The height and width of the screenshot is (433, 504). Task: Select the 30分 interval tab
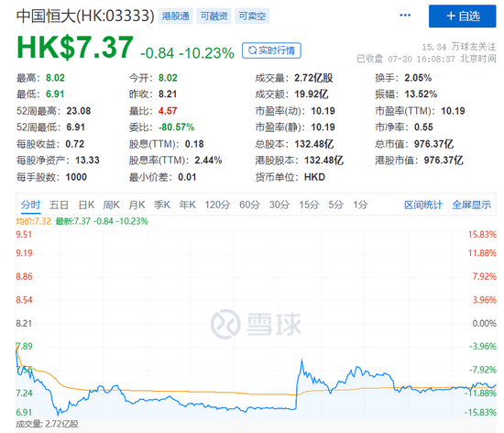(279, 205)
